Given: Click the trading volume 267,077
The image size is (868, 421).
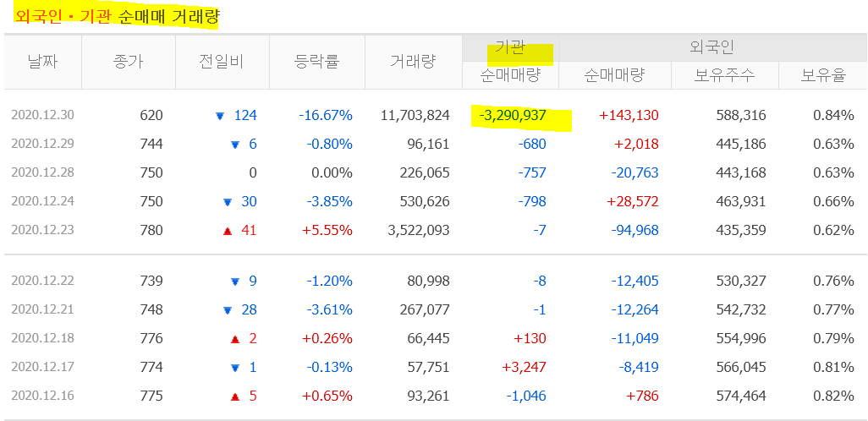Looking at the screenshot, I should pyautogui.click(x=425, y=310).
